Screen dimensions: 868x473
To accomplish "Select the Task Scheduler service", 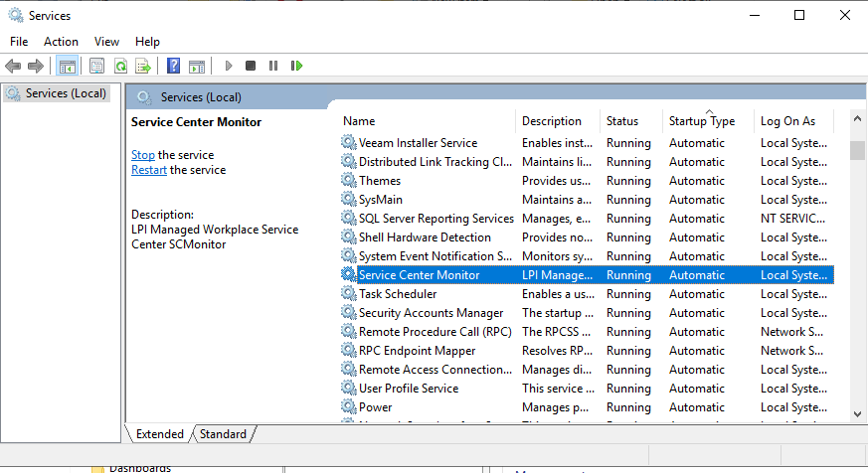I will point(398,294).
